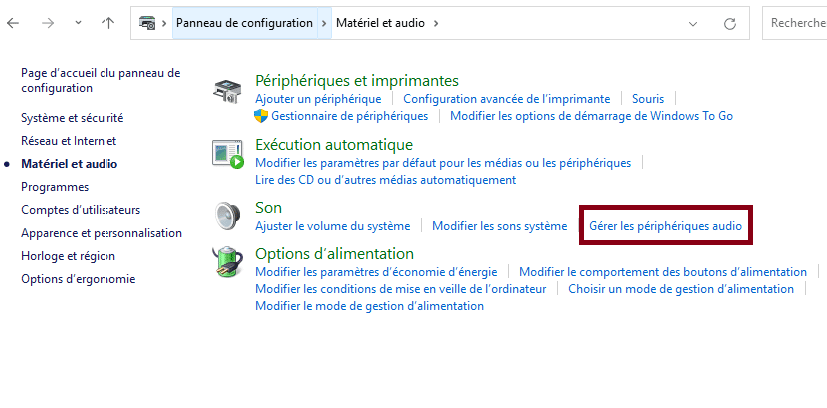Go up one level with the up arrow
The image size is (827, 408).
pos(108,22)
